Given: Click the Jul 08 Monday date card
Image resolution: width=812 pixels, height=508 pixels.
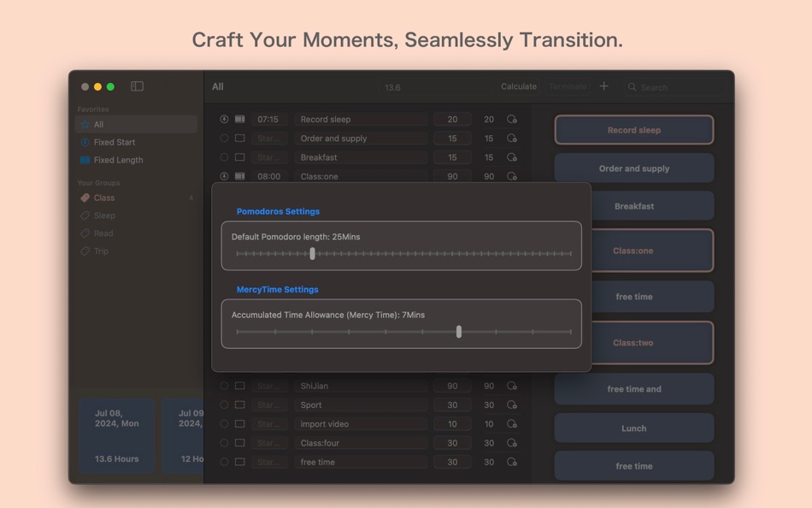Looking at the screenshot, I should (116, 436).
